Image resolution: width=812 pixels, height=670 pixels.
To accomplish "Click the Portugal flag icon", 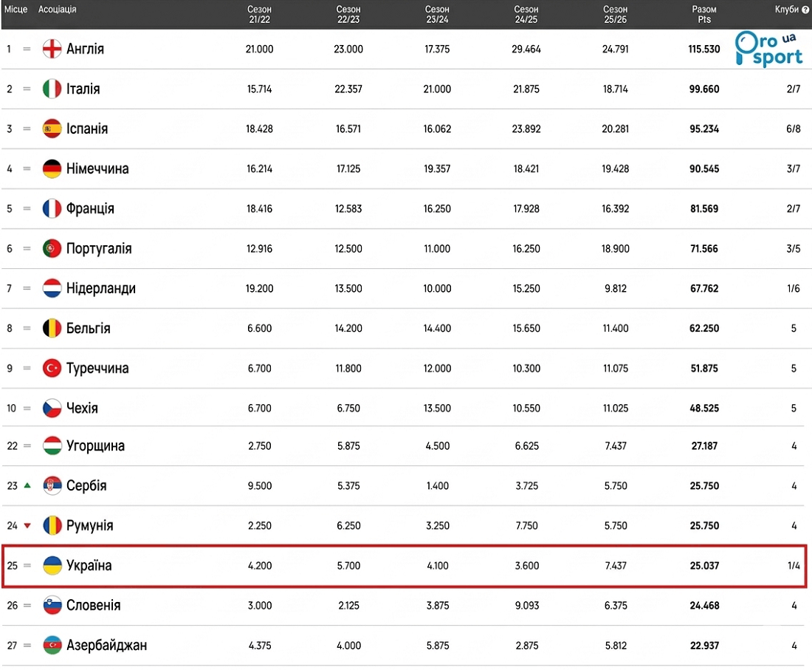I will point(52,248).
